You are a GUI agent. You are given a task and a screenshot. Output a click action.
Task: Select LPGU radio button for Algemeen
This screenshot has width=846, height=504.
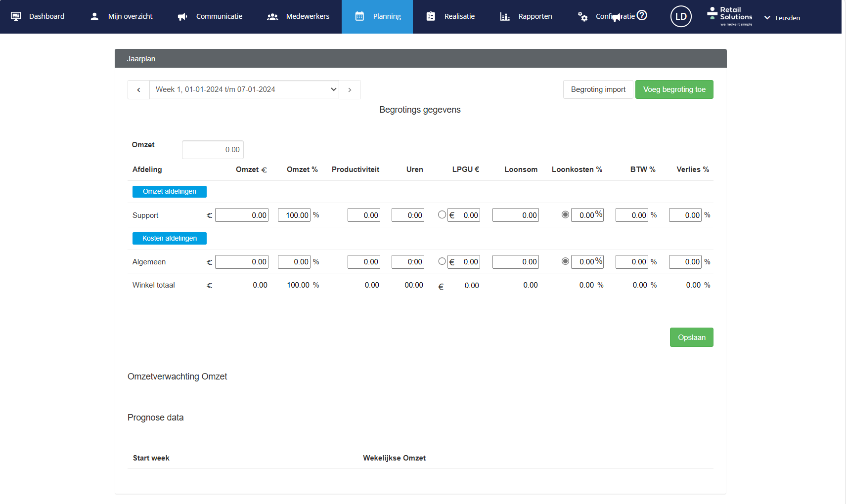[x=442, y=261]
